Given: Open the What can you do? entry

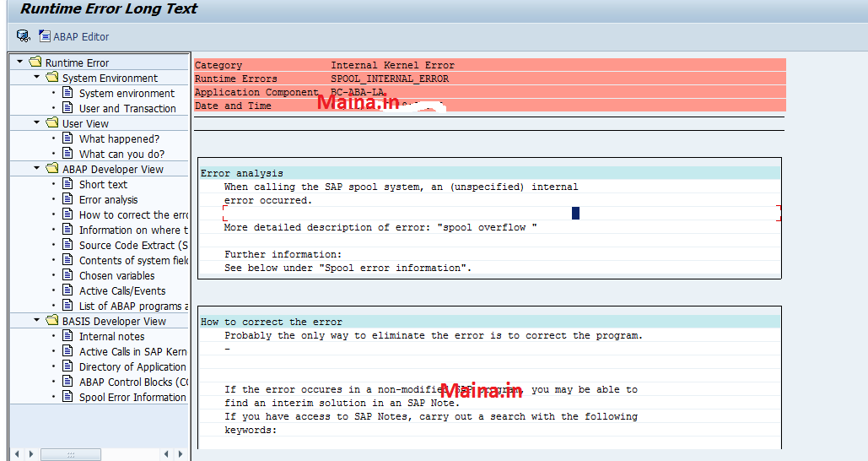Looking at the screenshot, I should click(121, 154).
